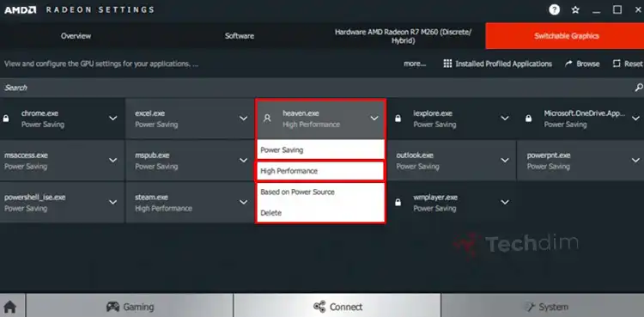Image resolution: width=644 pixels, height=317 pixels.
Task: Expand excel.exe graphics mode dropdown
Action: point(244,119)
